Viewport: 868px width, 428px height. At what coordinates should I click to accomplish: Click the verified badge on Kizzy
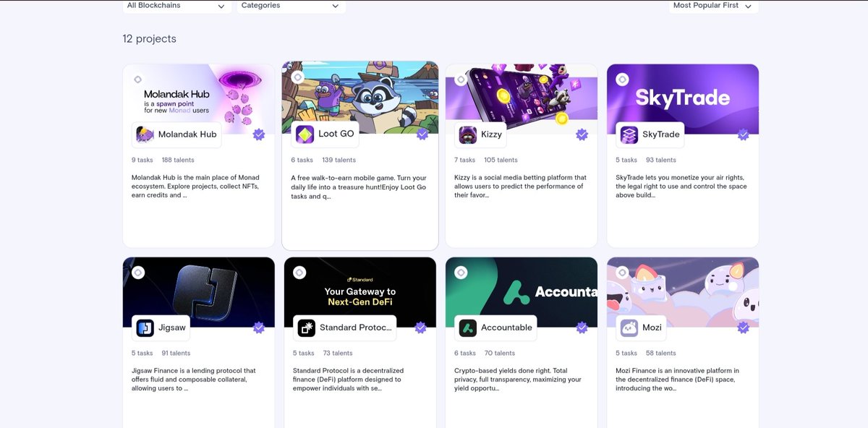point(582,134)
